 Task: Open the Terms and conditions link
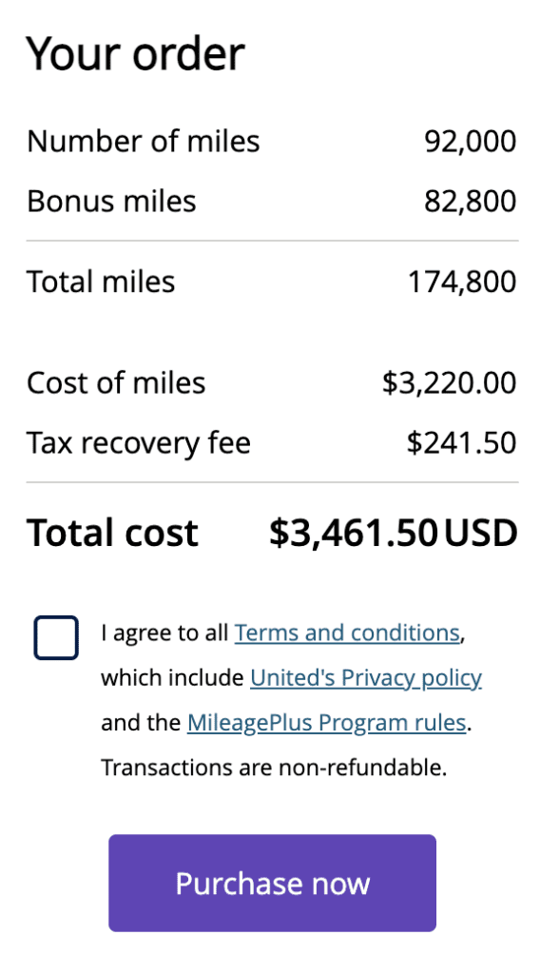(x=346, y=632)
